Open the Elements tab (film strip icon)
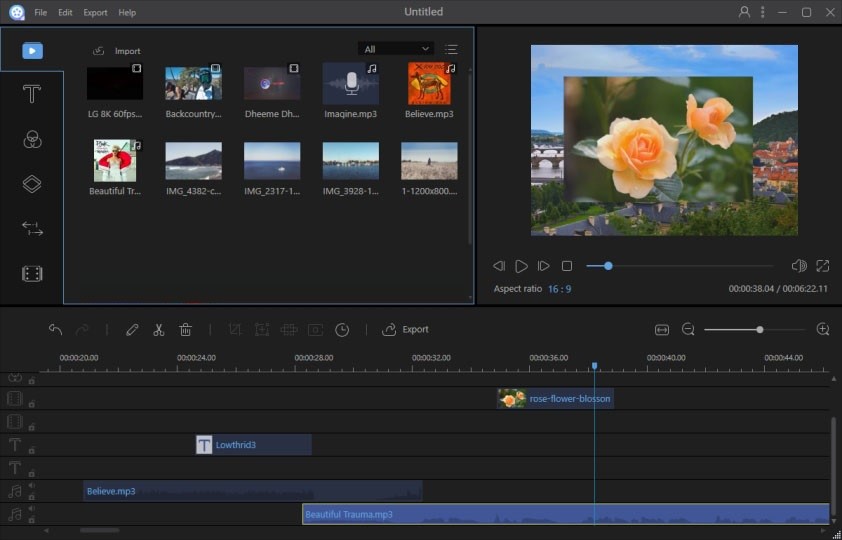Screen dimensions: 842x540 click(32, 274)
